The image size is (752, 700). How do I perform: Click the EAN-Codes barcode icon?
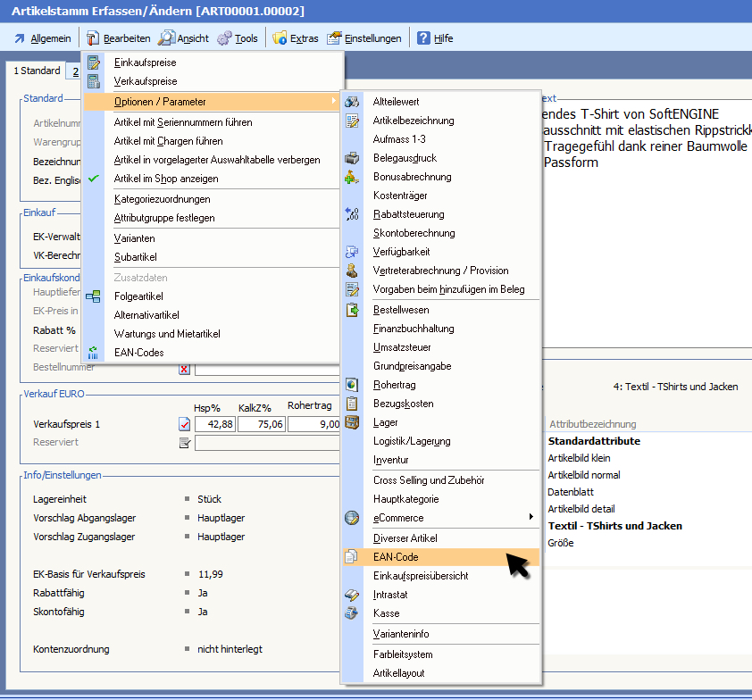[94, 353]
